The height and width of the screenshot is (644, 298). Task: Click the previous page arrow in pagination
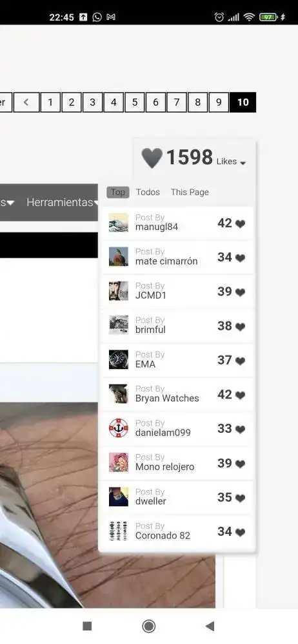26,102
